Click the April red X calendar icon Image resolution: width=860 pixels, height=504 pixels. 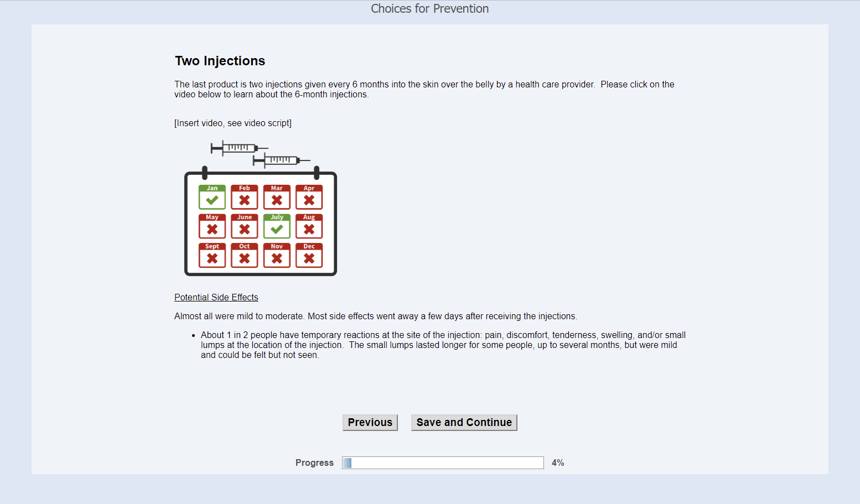309,198
